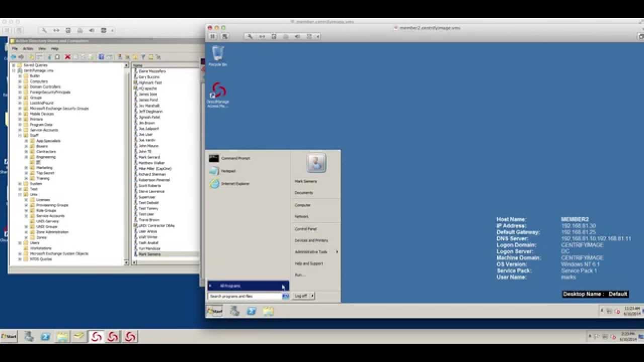Pause the member2 virtual machine
This screenshot has width=644, height=362.
(x=213, y=36)
